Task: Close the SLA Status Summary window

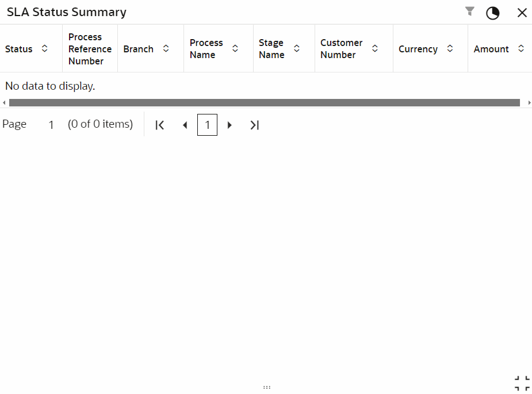Action: 522,12
